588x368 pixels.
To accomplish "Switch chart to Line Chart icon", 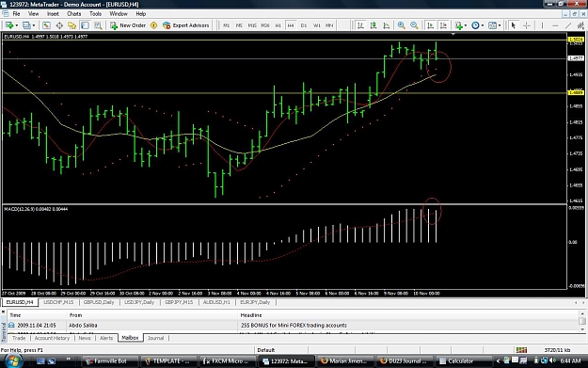I will pos(387,25).
